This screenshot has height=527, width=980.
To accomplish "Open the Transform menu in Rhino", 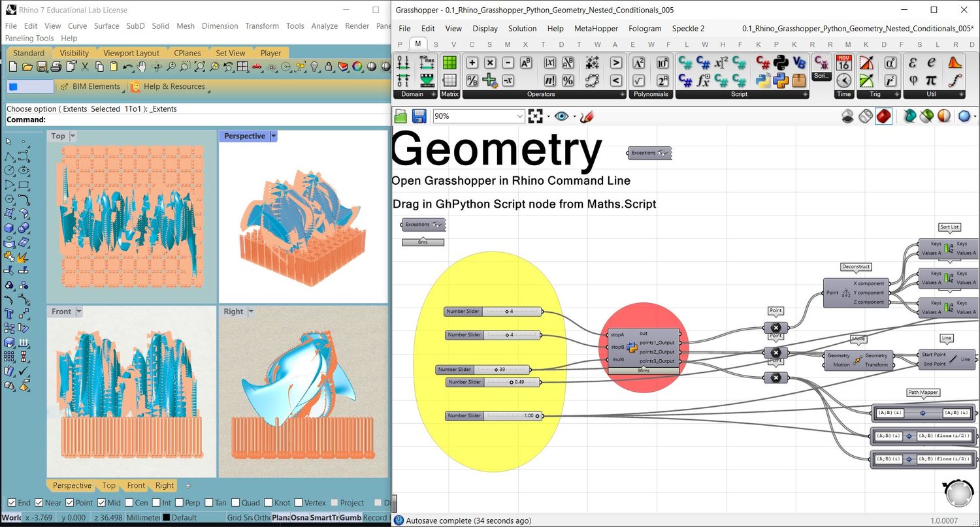I will (261, 26).
